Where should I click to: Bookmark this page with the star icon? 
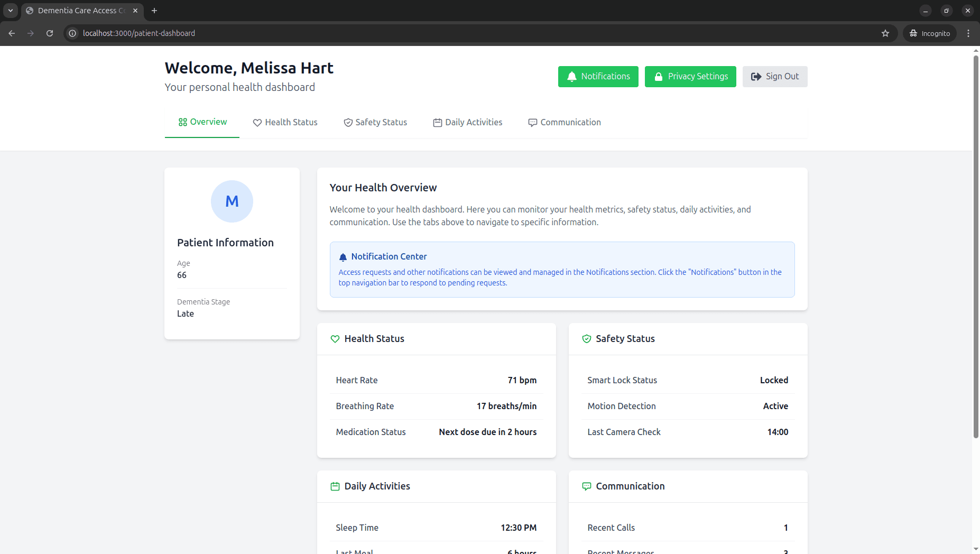coord(885,33)
